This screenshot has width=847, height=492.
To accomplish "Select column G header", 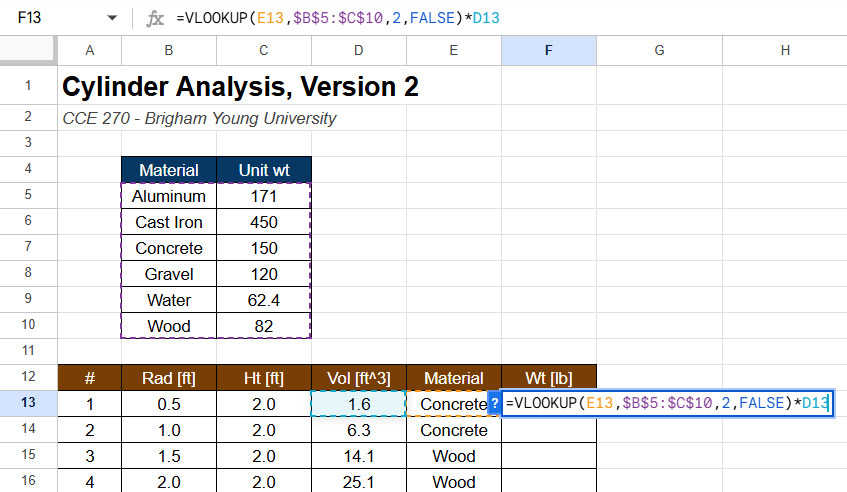I will (x=660, y=50).
